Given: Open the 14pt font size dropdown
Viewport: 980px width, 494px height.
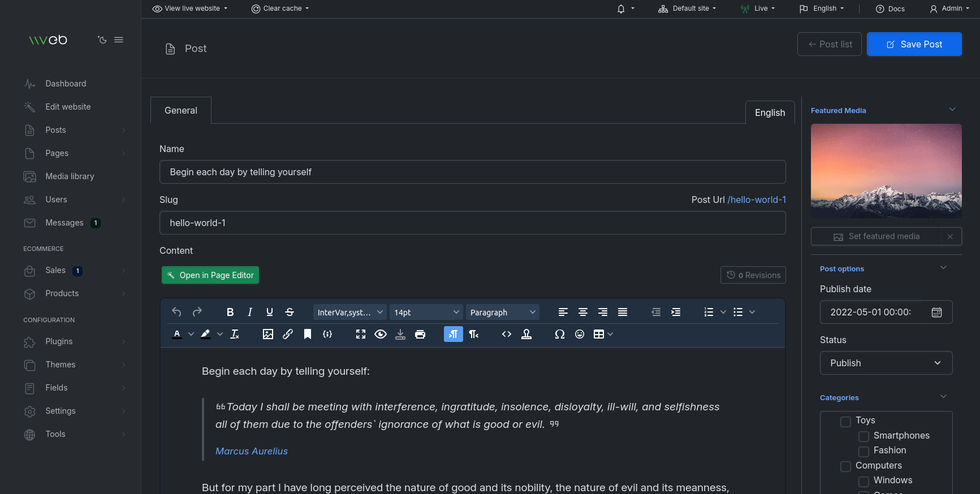Looking at the screenshot, I should click(426, 312).
